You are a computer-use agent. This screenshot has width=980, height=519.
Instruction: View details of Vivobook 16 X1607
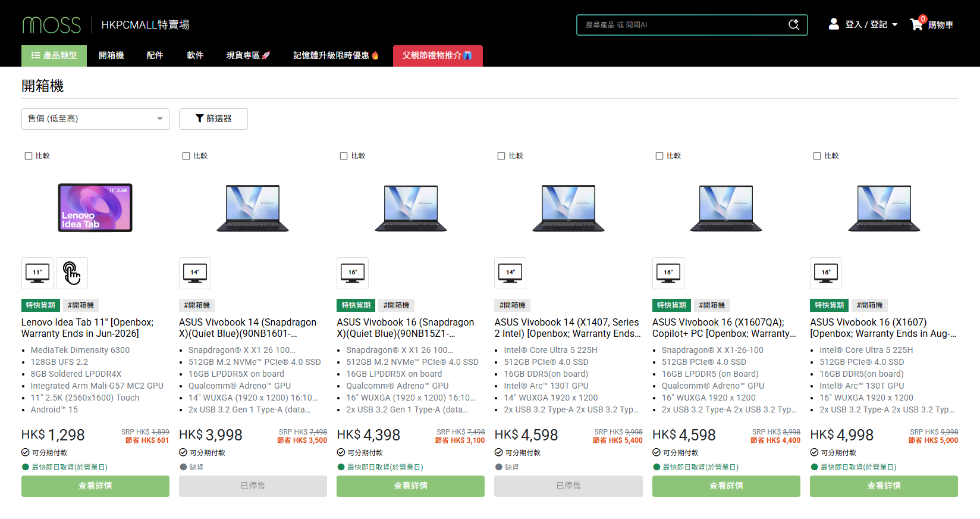coord(884,486)
